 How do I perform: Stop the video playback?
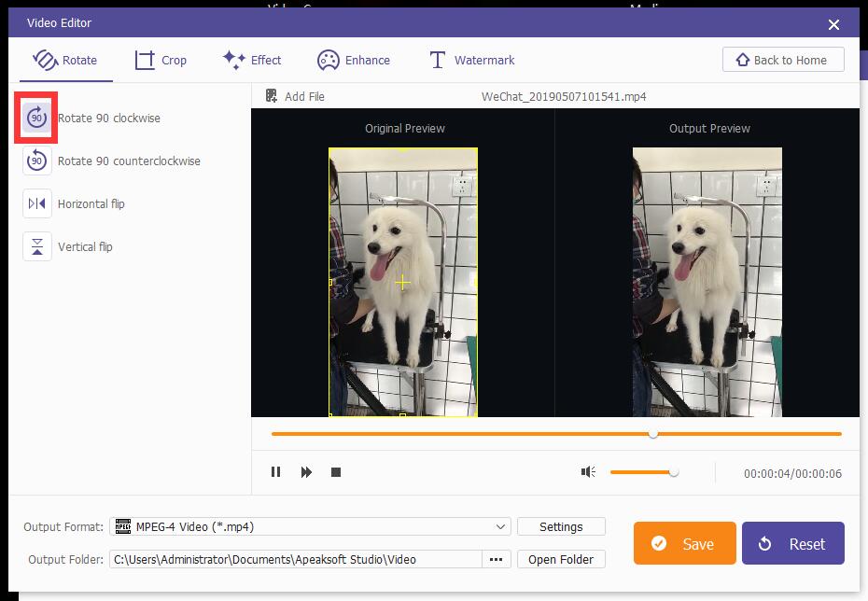click(335, 472)
